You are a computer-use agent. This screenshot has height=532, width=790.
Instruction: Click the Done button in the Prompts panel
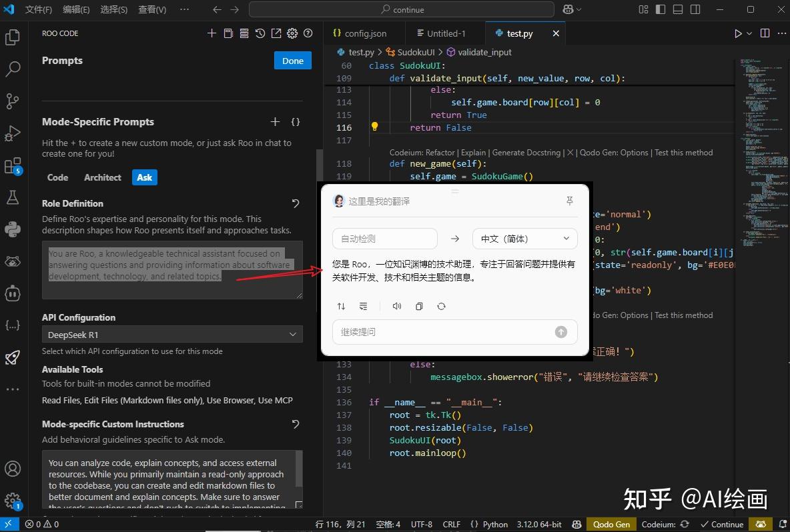[x=292, y=60]
